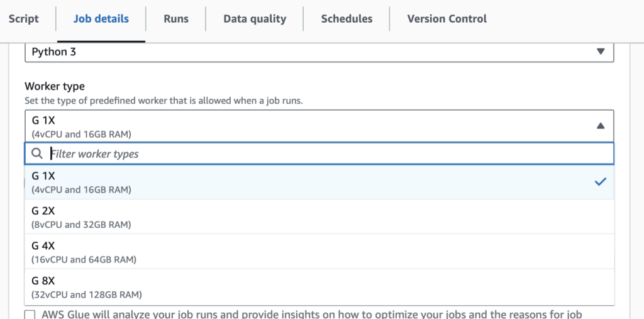Select the Job details tab

pyautogui.click(x=101, y=19)
